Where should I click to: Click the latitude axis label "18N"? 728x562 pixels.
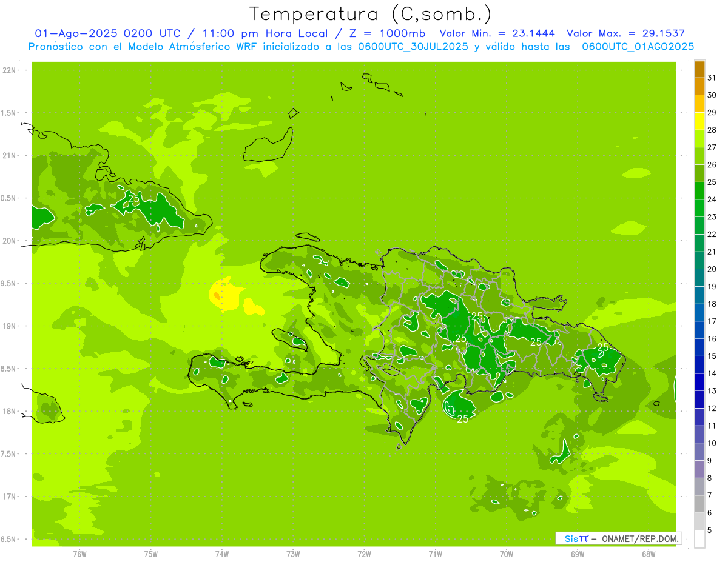coord(9,412)
